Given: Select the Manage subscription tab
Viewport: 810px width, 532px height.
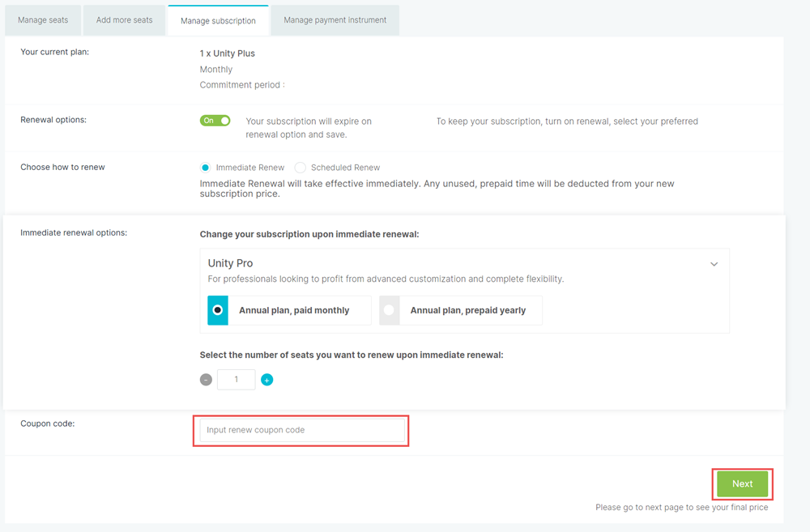Looking at the screenshot, I should coord(218,21).
